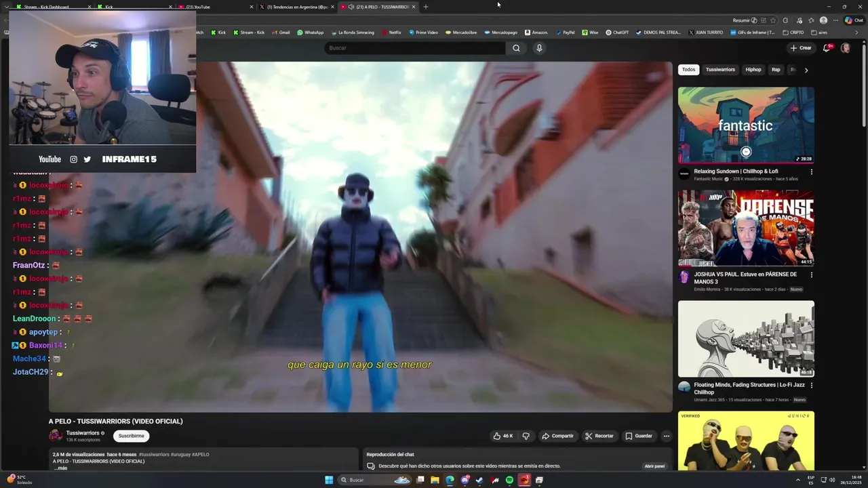Image resolution: width=868 pixels, height=488 pixels.
Task: Open Windows Start menu
Action: [x=329, y=480]
